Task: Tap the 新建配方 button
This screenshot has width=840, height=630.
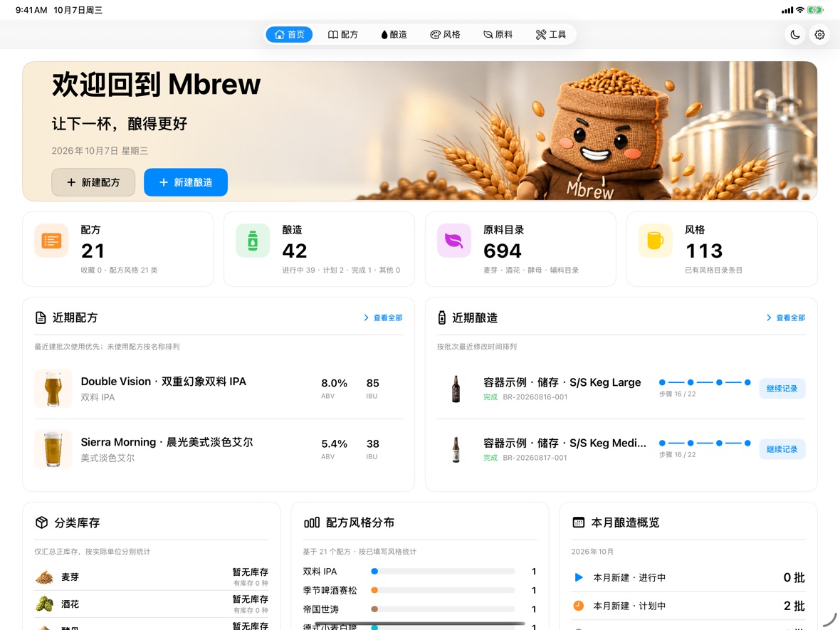Action: click(93, 182)
